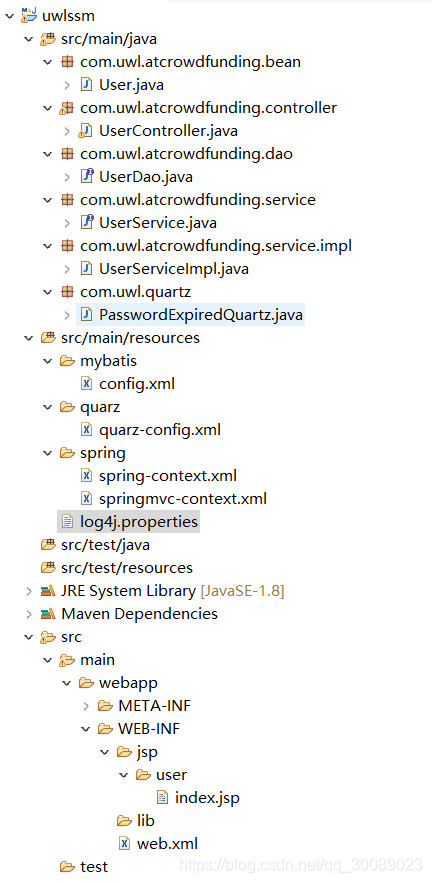This screenshot has width=432, height=883.
Task: Select the quarz-config.xml file
Action: pyautogui.click(x=160, y=430)
